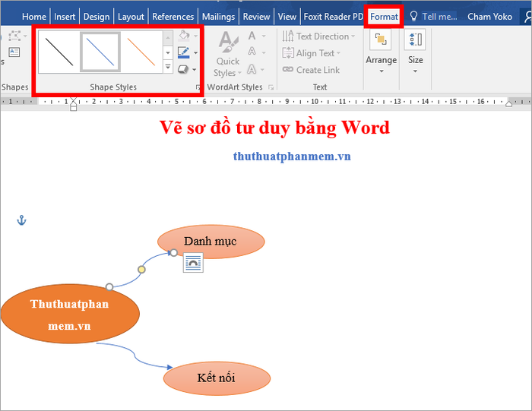Viewport: 532px width, 411px height.
Task: Switch to the Insert tab
Action: pos(65,16)
